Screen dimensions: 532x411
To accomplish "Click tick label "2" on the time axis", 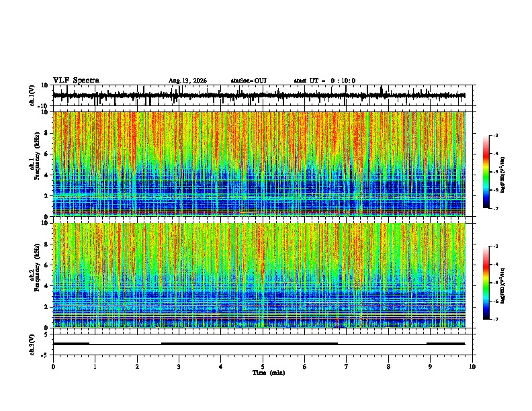I will tap(137, 367).
